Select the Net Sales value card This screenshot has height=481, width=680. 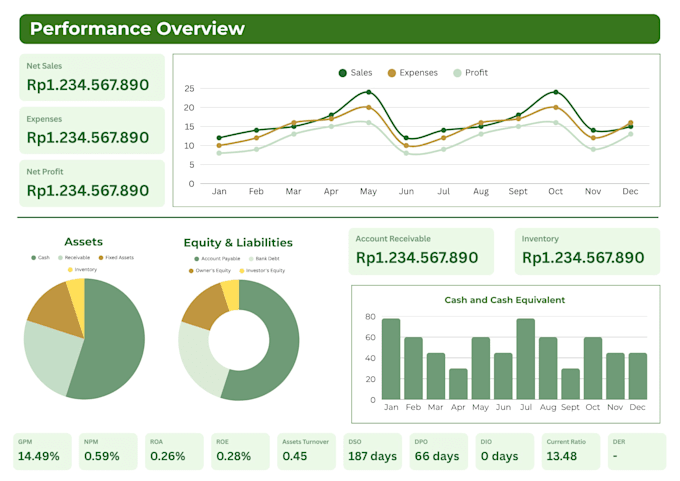(x=92, y=78)
